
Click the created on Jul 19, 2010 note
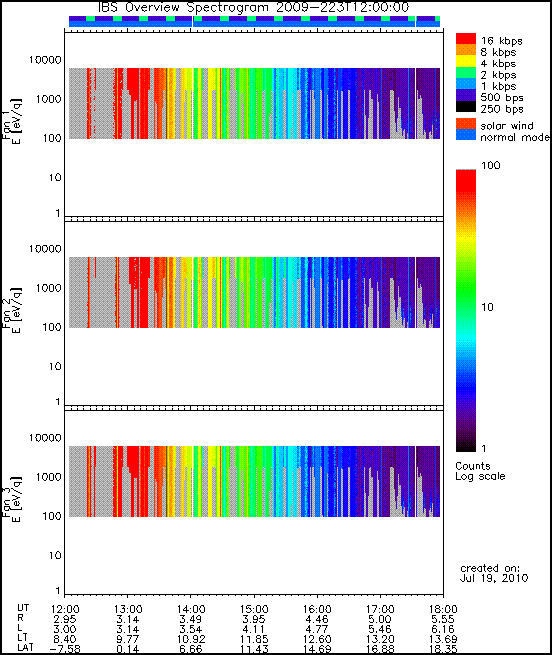494,573
